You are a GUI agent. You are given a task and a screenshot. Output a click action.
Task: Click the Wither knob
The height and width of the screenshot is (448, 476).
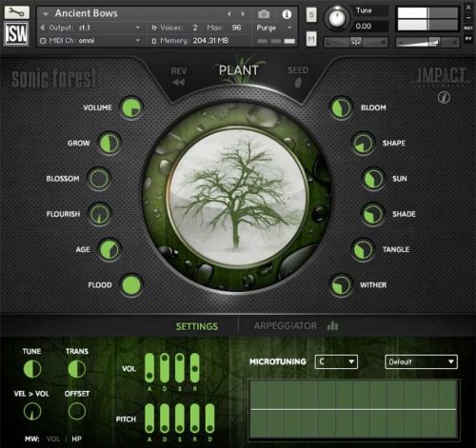pyautogui.click(x=341, y=285)
